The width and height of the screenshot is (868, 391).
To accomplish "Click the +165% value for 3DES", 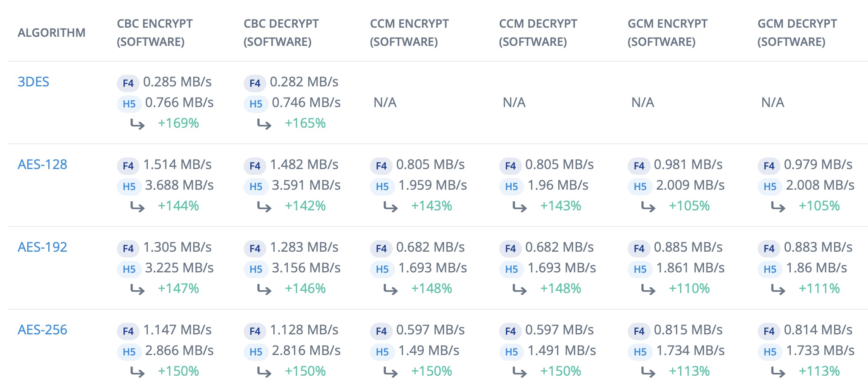I will pos(305,123).
